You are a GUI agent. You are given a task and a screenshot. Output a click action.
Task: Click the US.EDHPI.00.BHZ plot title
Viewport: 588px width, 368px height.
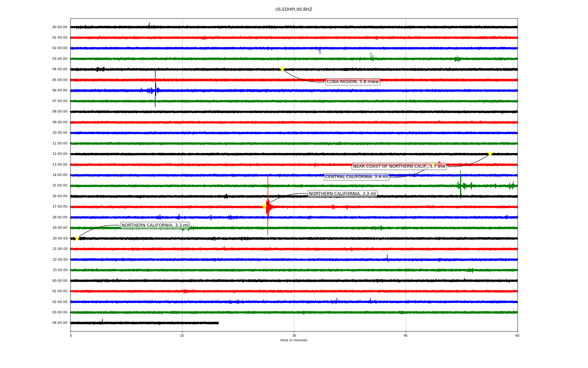pyautogui.click(x=293, y=10)
